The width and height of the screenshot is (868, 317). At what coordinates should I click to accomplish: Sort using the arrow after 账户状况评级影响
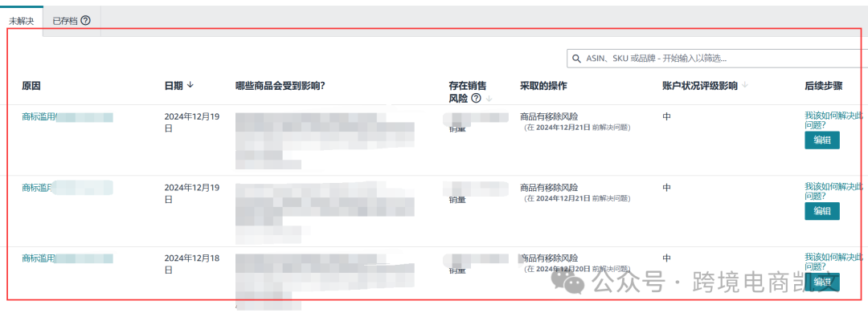[744, 85]
